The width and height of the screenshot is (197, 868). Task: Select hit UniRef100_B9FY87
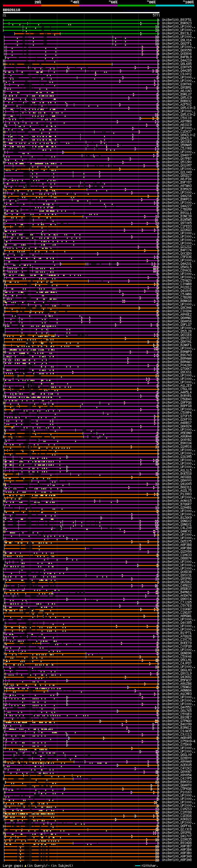click(x=176, y=182)
